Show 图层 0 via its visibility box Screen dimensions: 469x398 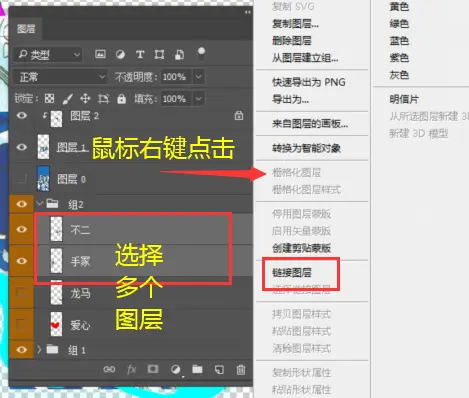click(22, 179)
